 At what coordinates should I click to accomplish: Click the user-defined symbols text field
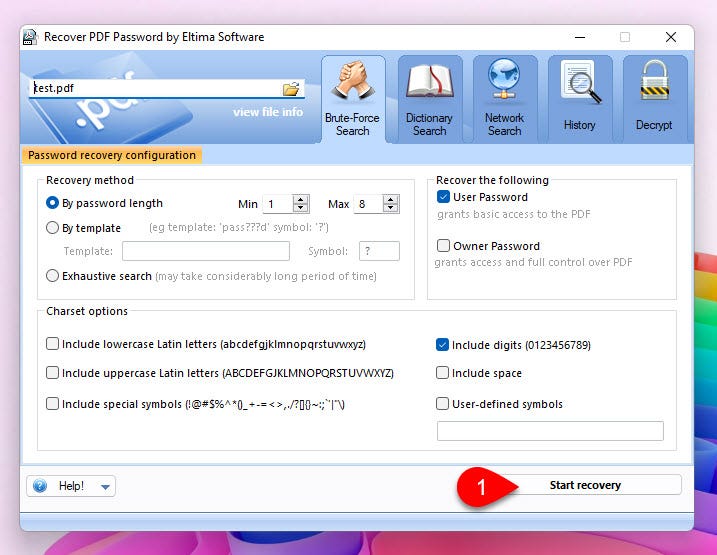(x=550, y=431)
